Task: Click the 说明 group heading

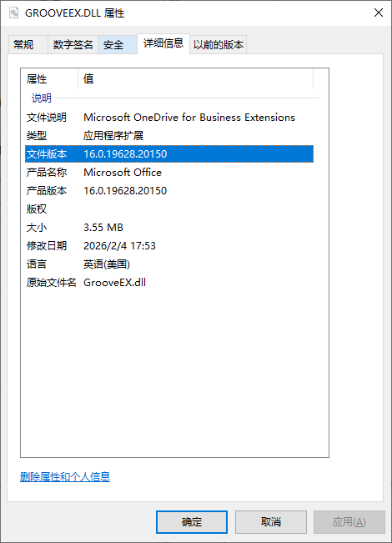Action: point(42,98)
